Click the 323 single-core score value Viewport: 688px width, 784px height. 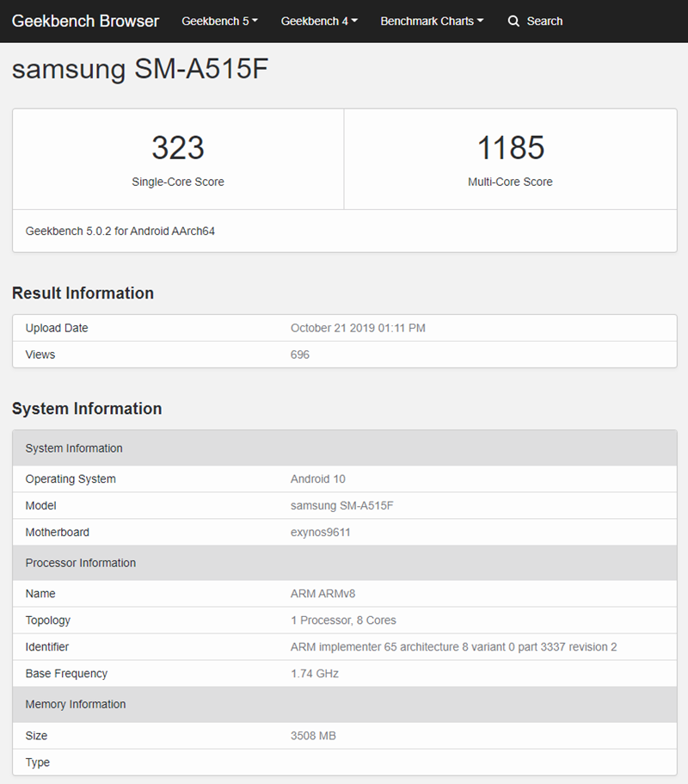(x=177, y=147)
